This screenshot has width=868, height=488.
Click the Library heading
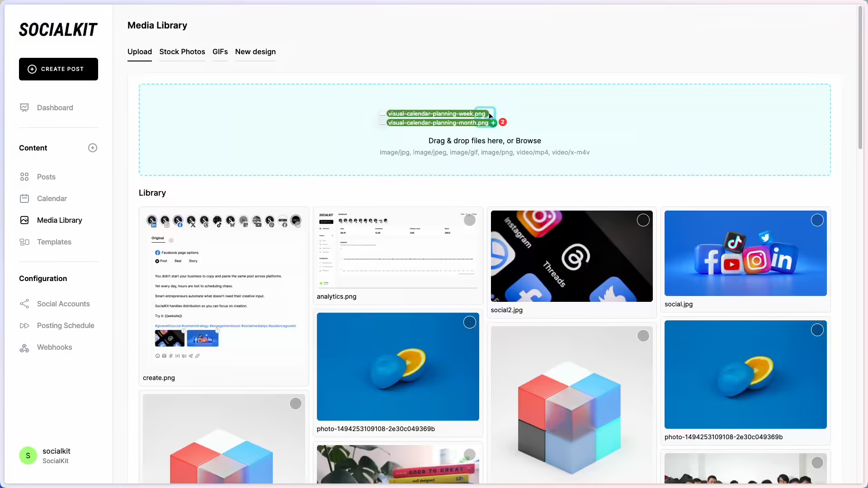pos(152,193)
